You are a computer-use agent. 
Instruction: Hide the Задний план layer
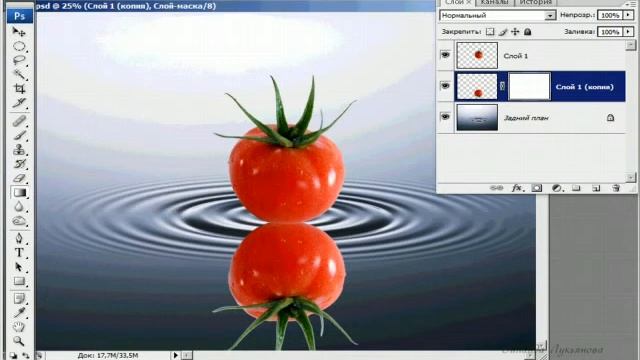coord(445,117)
